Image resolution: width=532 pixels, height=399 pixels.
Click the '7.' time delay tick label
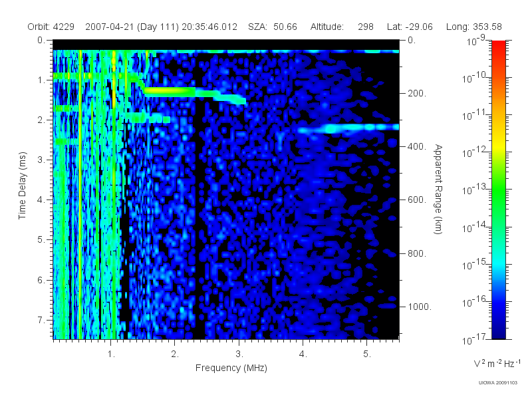[x=41, y=320]
